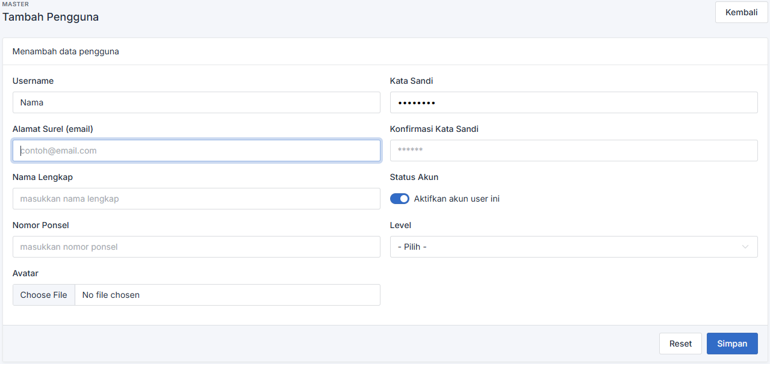Screen dimensions: 771x368
Task: Toggle the Aktifkan akun user ini switch
Action: [399, 199]
